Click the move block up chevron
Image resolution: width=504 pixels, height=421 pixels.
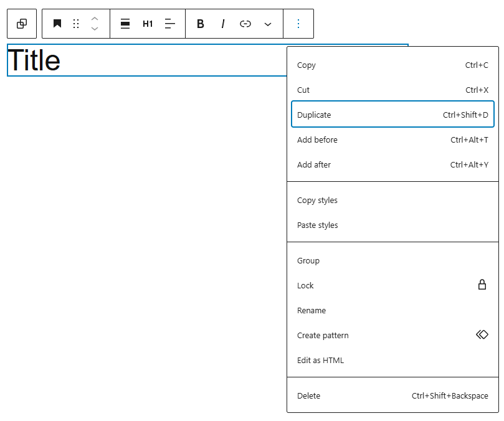pos(95,19)
